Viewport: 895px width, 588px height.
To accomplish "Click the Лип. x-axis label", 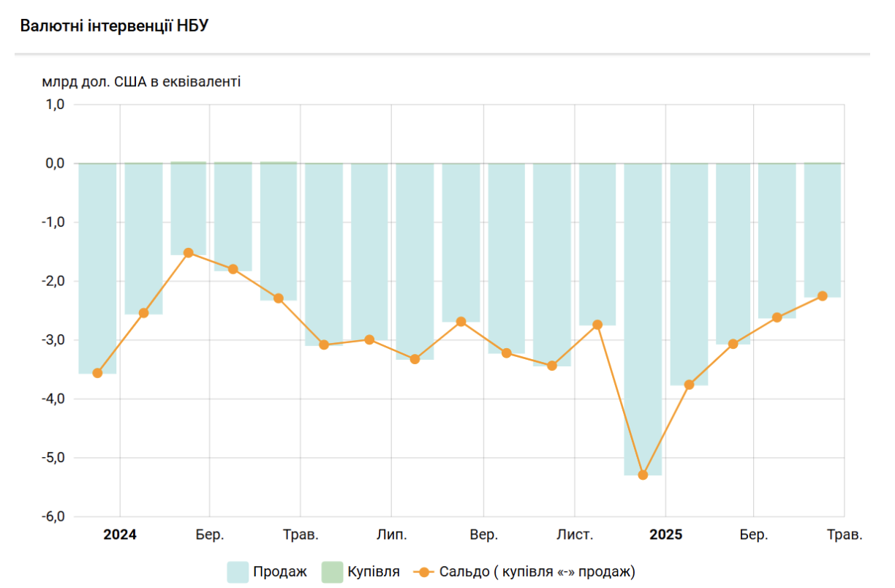I will click(392, 535).
